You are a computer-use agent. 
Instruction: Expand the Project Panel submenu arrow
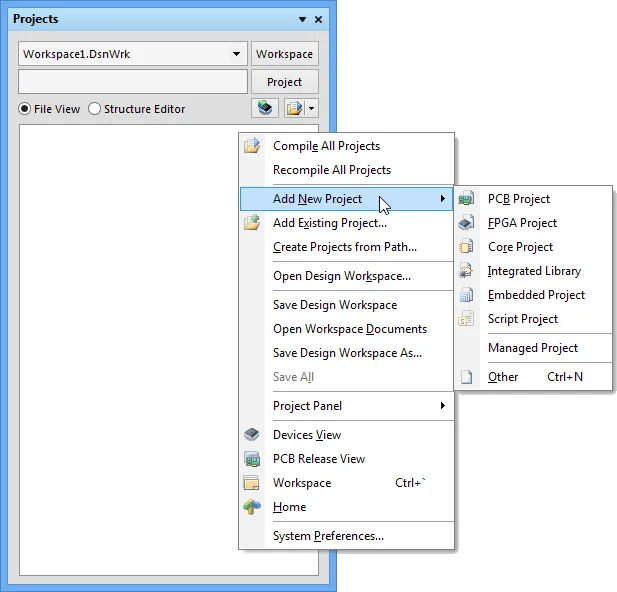coord(443,405)
